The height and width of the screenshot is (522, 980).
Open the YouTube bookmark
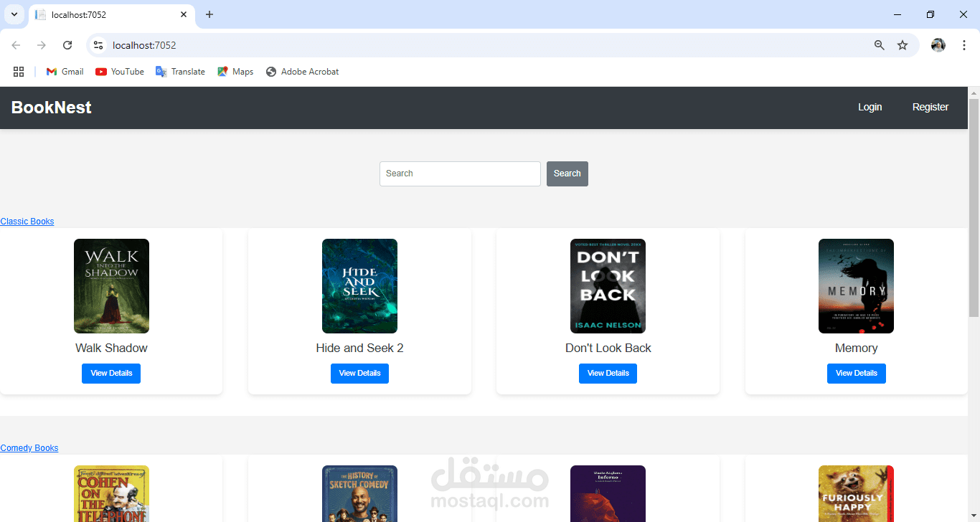tap(120, 72)
